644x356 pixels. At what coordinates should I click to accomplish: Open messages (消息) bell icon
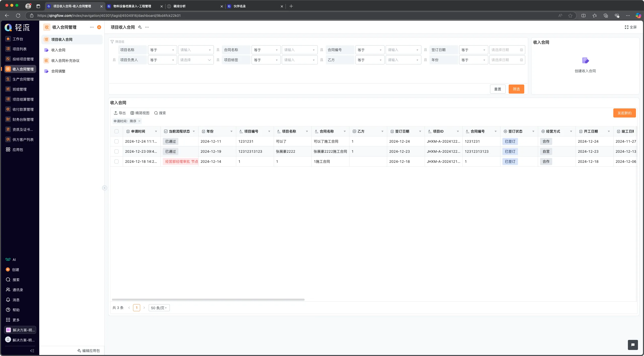(8, 300)
